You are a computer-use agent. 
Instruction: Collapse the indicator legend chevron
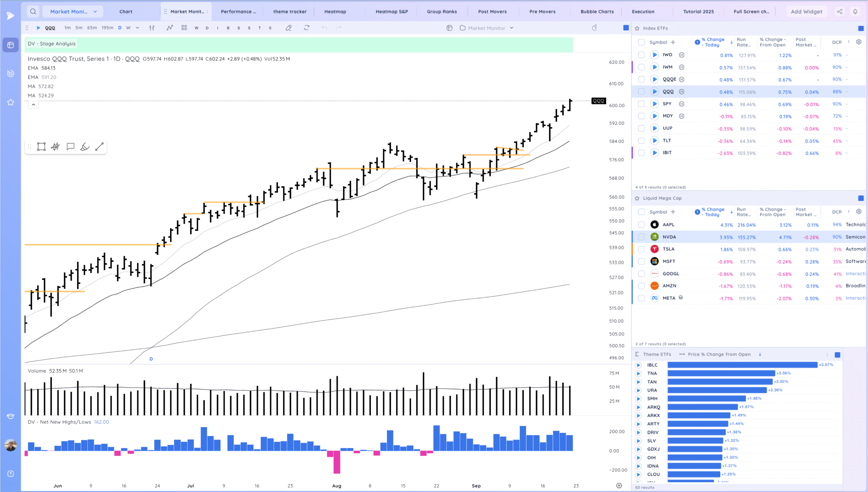pyautogui.click(x=34, y=105)
